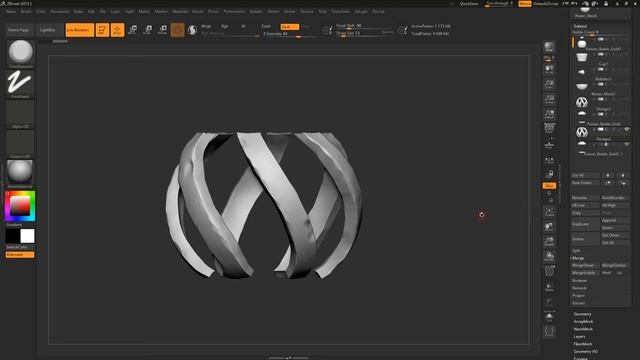Click the Frame mesh icon
This screenshot has height=360, width=640.
click(x=549, y=211)
